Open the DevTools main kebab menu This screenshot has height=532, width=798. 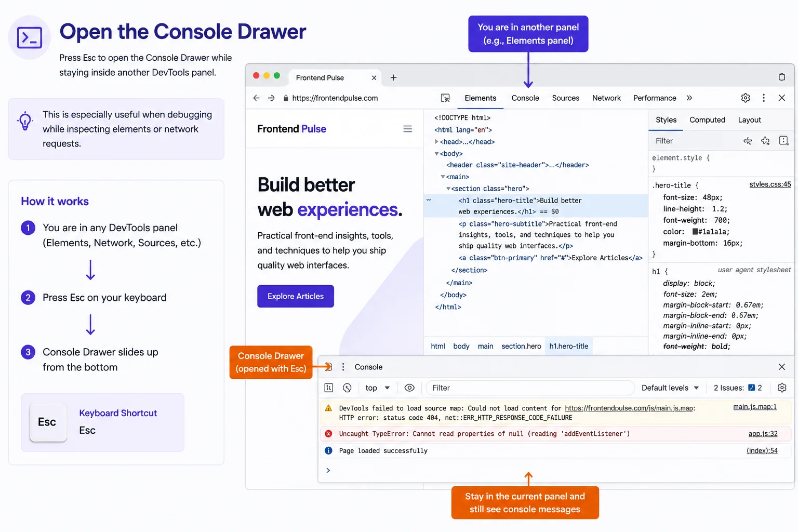764,98
